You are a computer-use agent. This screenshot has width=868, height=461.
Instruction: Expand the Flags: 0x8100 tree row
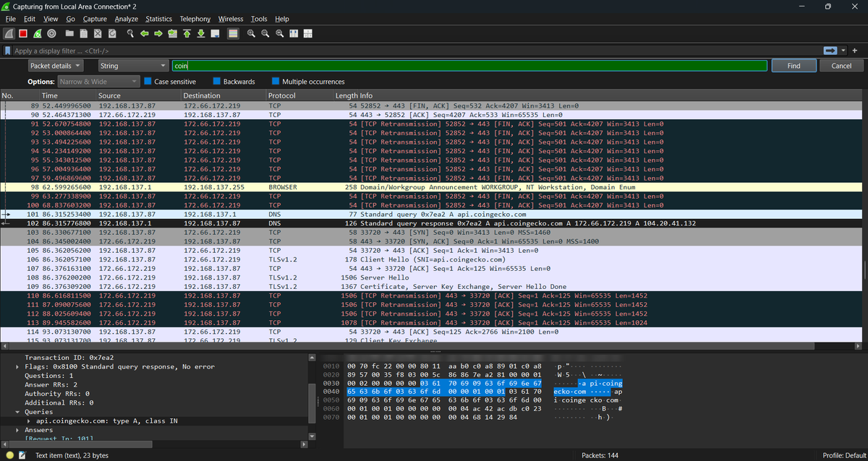coord(18,366)
